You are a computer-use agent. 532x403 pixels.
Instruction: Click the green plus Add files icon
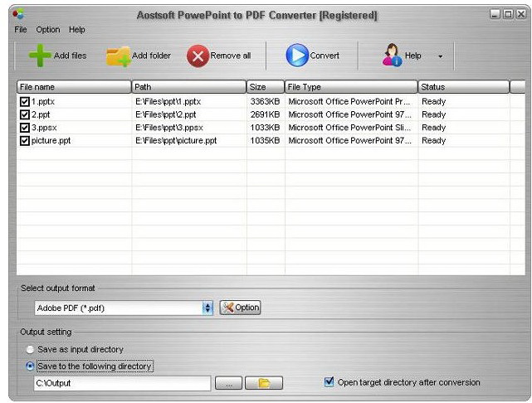click(40, 56)
